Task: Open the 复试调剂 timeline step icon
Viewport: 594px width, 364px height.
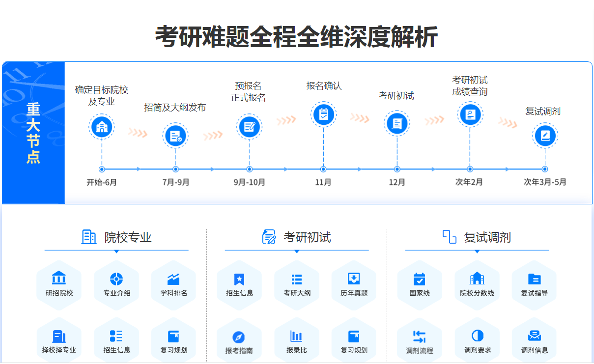Action: click(x=544, y=136)
